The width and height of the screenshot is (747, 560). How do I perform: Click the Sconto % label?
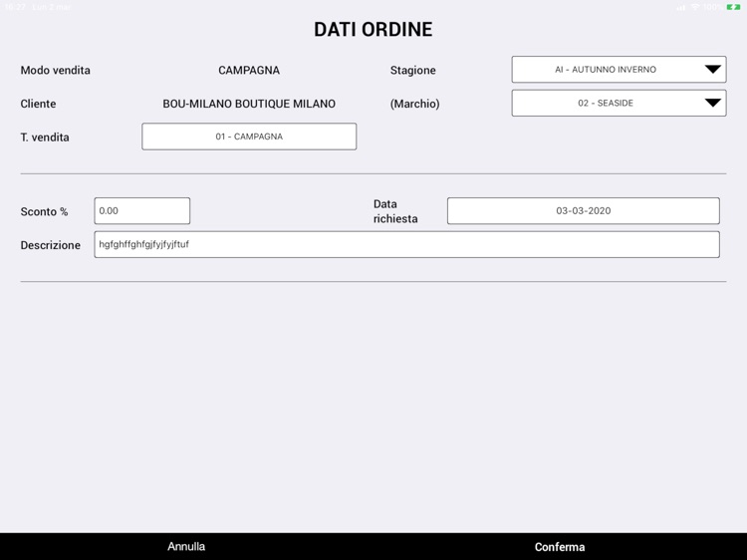(44, 211)
